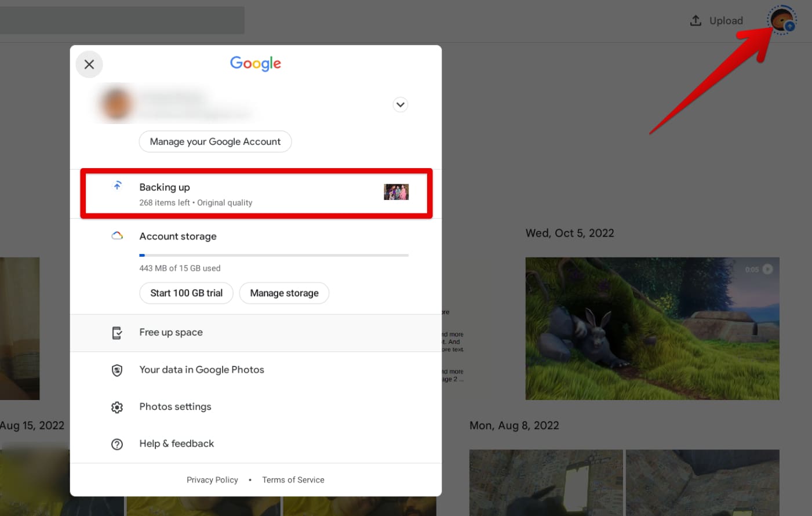Open Account storage details
Viewport: 812px width, 516px height.
tap(178, 237)
